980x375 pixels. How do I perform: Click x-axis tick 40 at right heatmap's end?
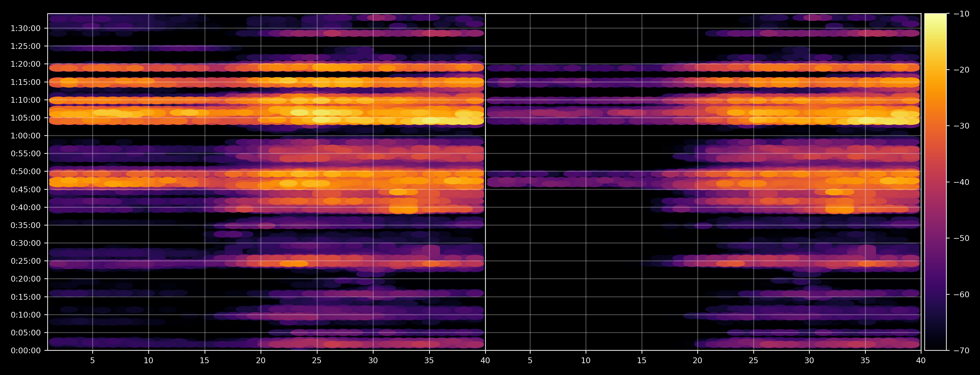click(921, 360)
